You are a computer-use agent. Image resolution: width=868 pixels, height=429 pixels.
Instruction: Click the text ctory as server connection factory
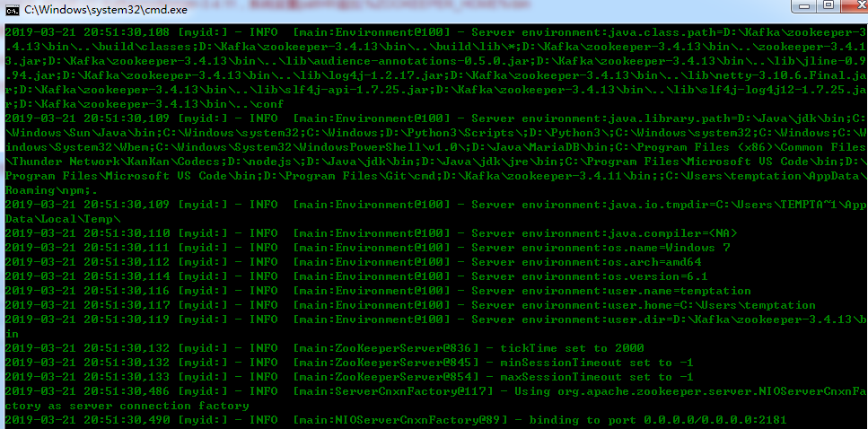click(x=127, y=406)
